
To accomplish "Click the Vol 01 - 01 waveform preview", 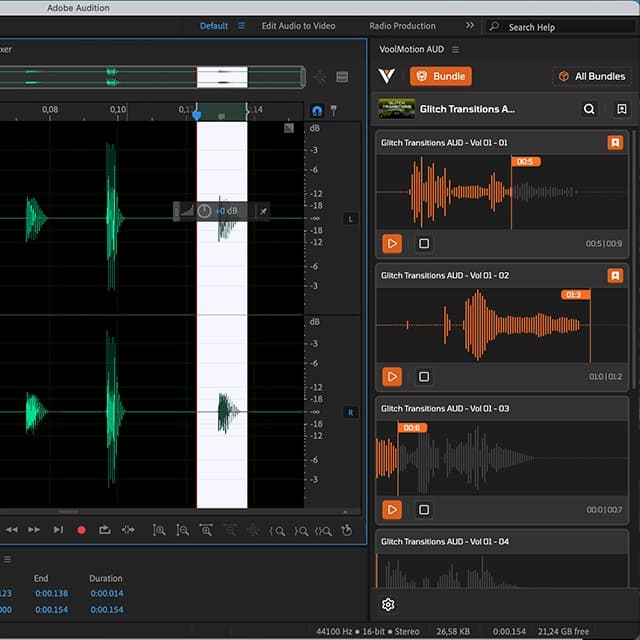I will (501, 192).
